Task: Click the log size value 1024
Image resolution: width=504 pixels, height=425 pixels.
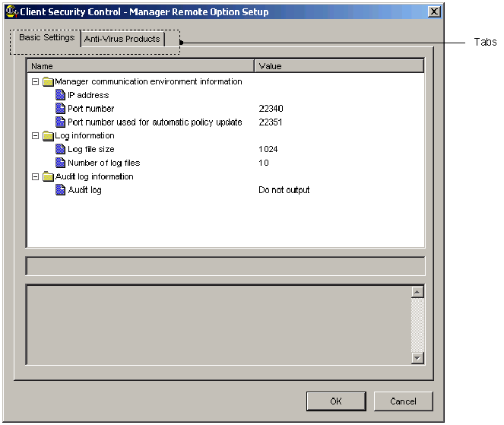Action: [x=268, y=149]
